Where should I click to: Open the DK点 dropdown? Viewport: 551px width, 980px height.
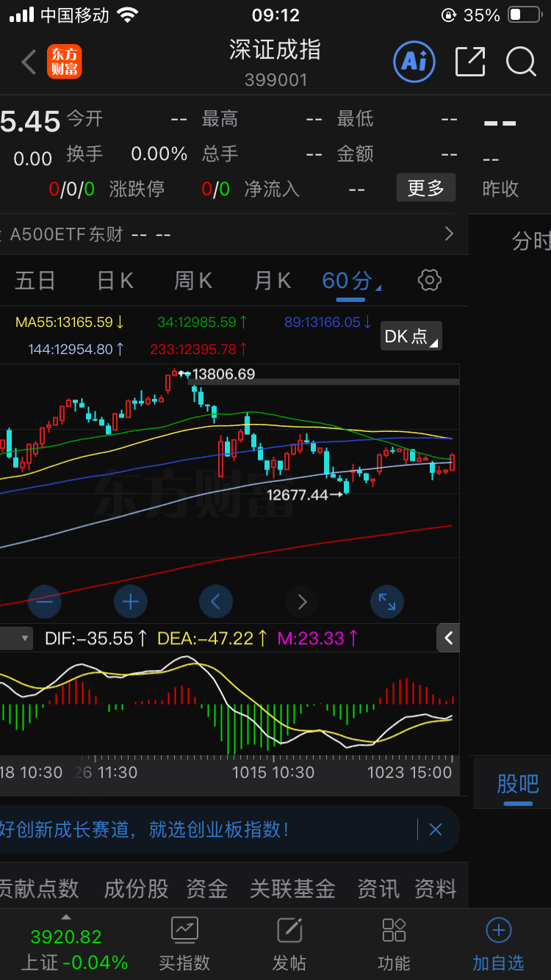tap(411, 336)
